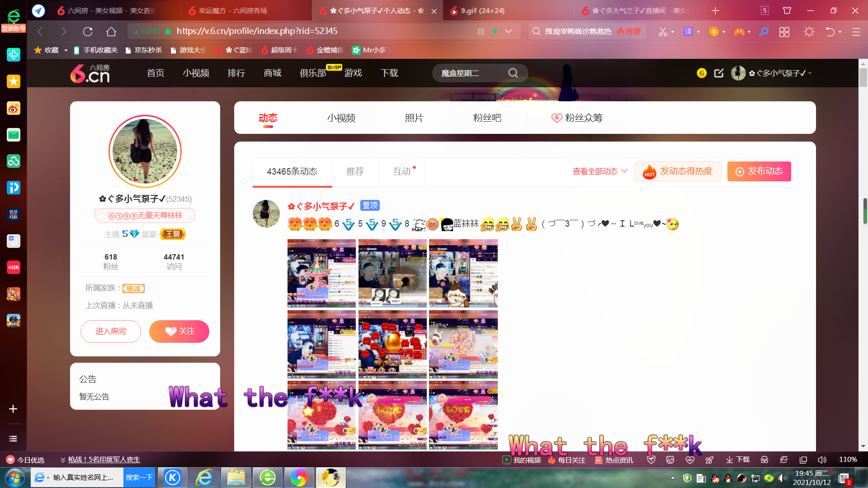Click the 搜索一下 taskbar button
Image resolution: width=868 pixels, height=488 pixels.
coord(139,478)
